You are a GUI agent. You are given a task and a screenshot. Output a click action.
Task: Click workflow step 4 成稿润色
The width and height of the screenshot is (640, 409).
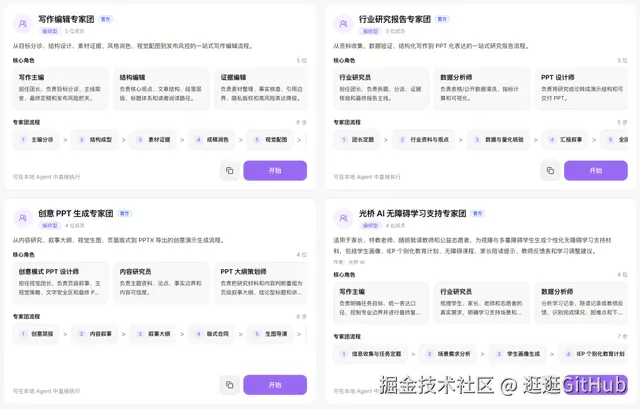[212, 140]
